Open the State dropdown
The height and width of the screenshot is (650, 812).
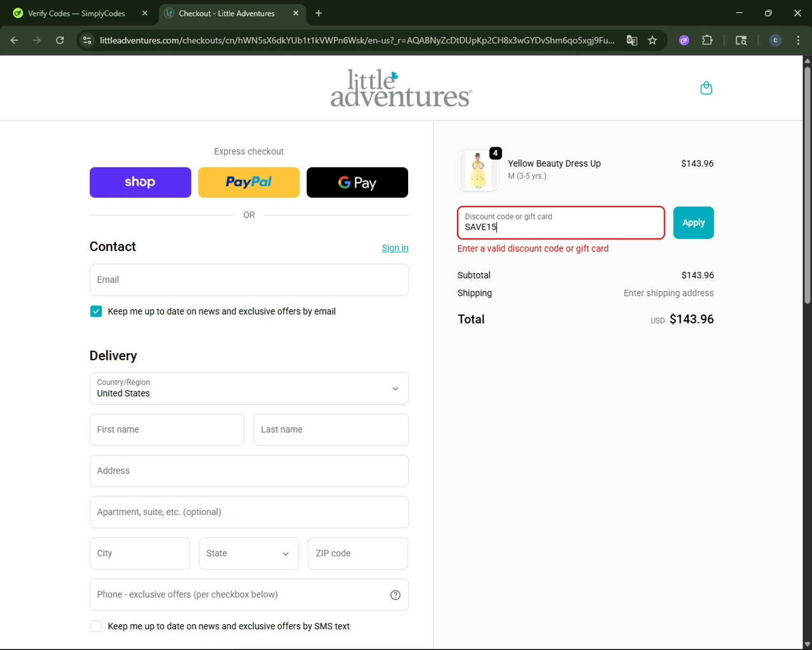click(248, 553)
